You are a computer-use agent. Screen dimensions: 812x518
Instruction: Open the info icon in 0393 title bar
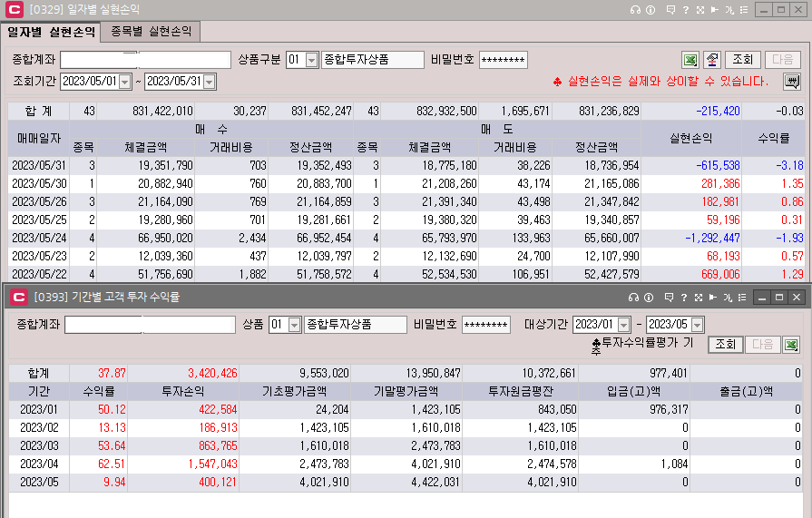pyautogui.click(x=649, y=298)
